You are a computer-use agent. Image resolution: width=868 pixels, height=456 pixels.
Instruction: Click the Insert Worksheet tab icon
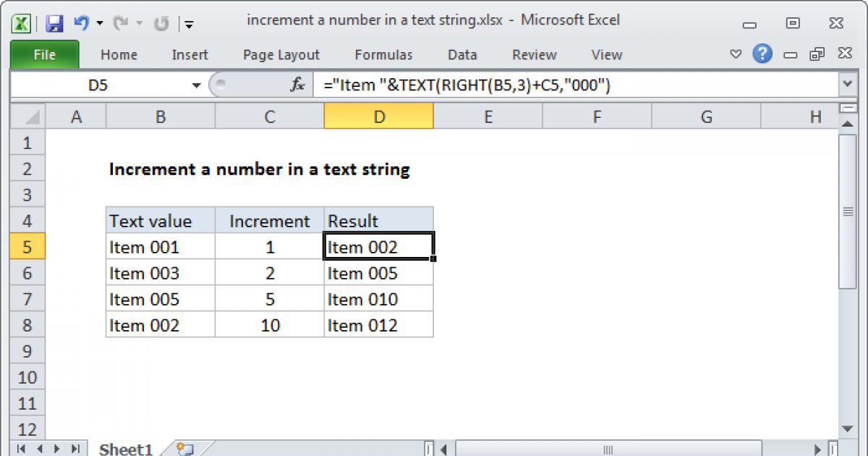coord(184,449)
